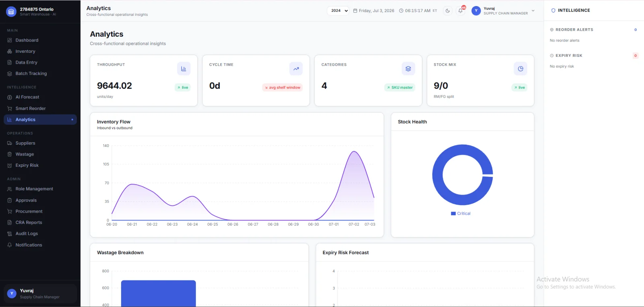
Task: Select the Analytics menu item
Action: 40,120
